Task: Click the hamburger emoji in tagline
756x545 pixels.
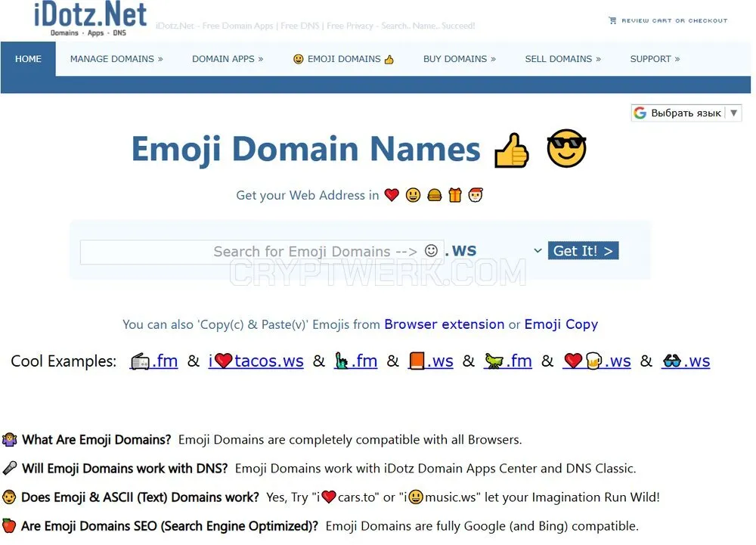Action: coord(435,195)
